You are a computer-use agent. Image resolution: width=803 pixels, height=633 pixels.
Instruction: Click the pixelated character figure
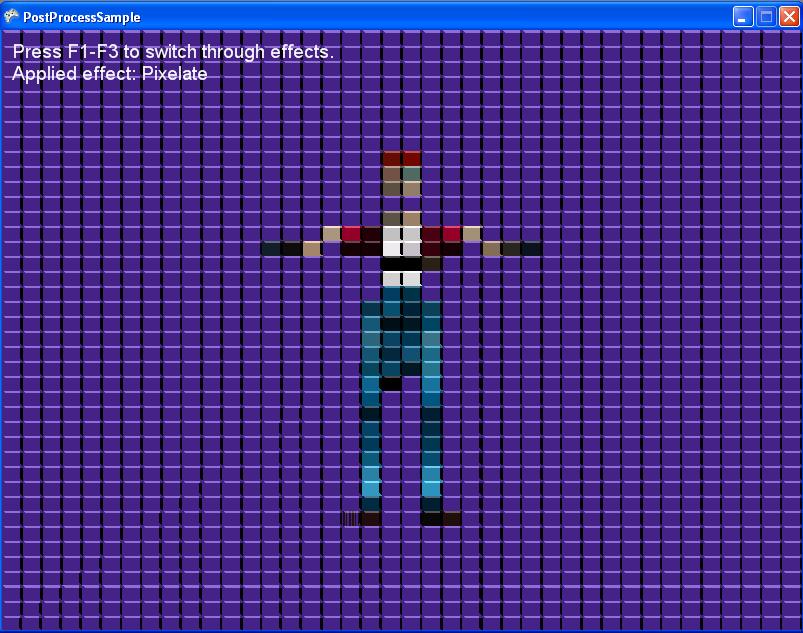click(x=402, y=339)
